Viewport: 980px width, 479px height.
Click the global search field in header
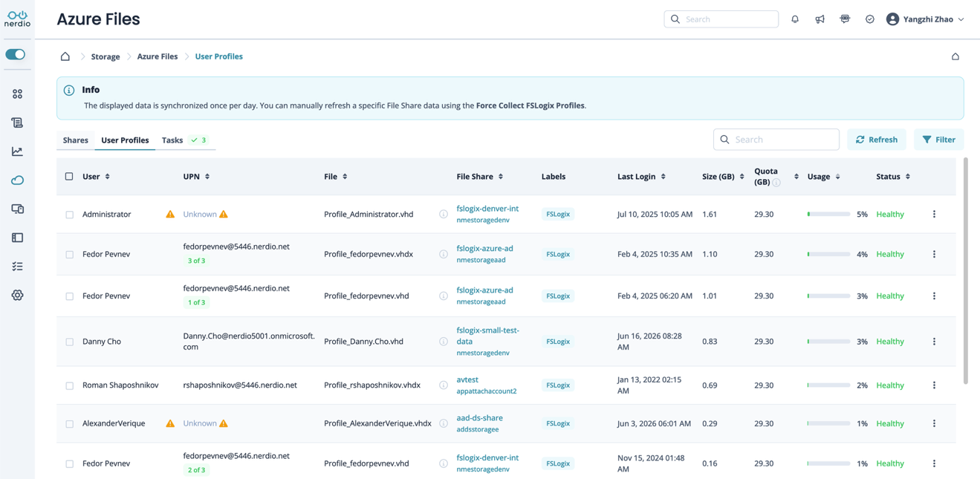tap(721, 19)
